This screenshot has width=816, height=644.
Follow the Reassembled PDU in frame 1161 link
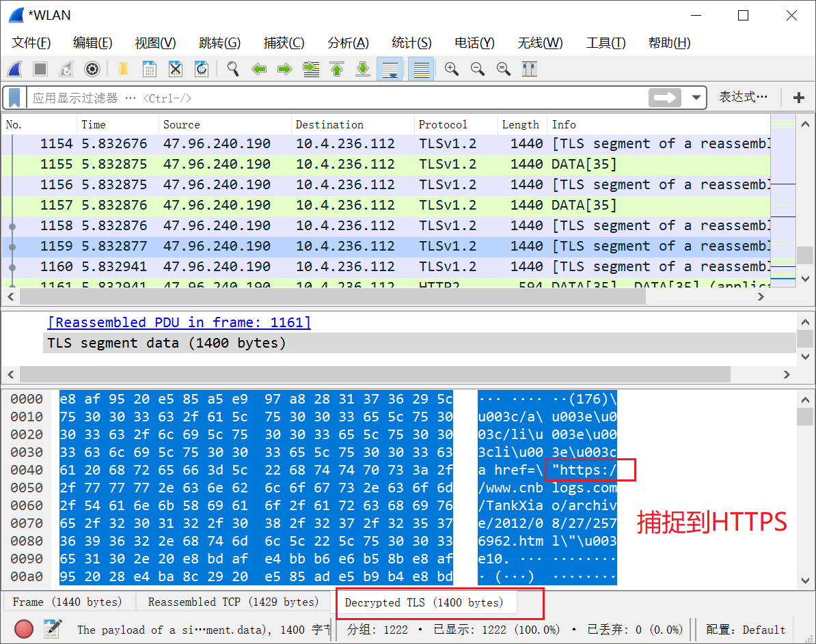[178, 322]
